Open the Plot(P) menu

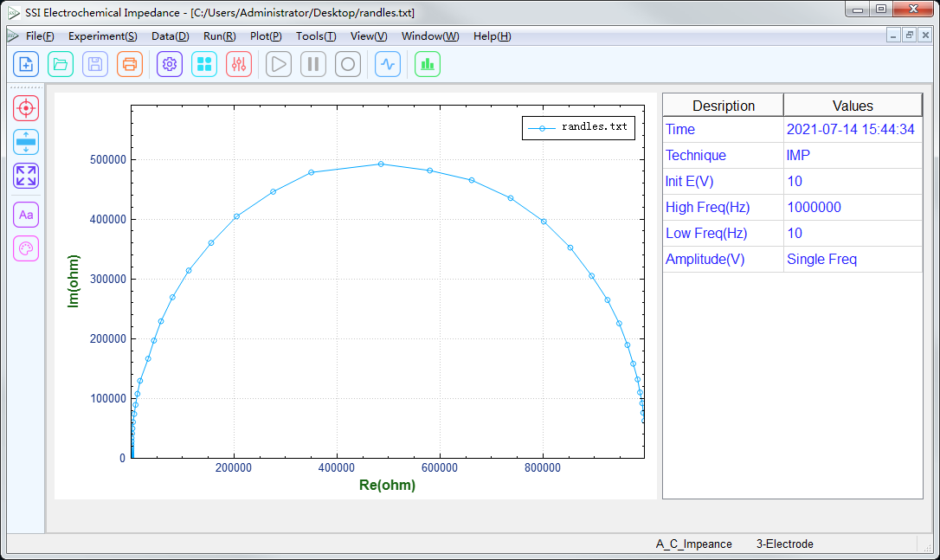(x=266, y=36)
